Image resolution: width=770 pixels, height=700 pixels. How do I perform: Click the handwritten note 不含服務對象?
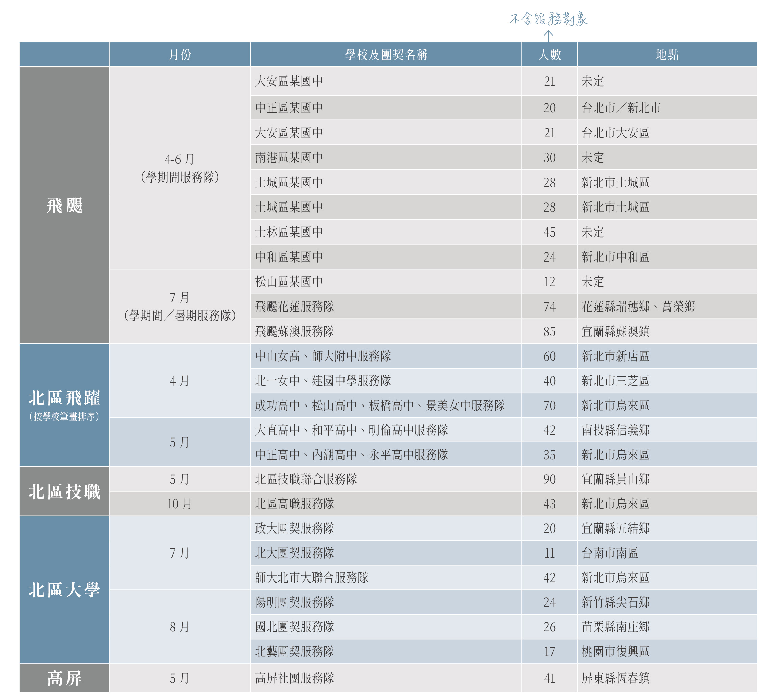548,18
